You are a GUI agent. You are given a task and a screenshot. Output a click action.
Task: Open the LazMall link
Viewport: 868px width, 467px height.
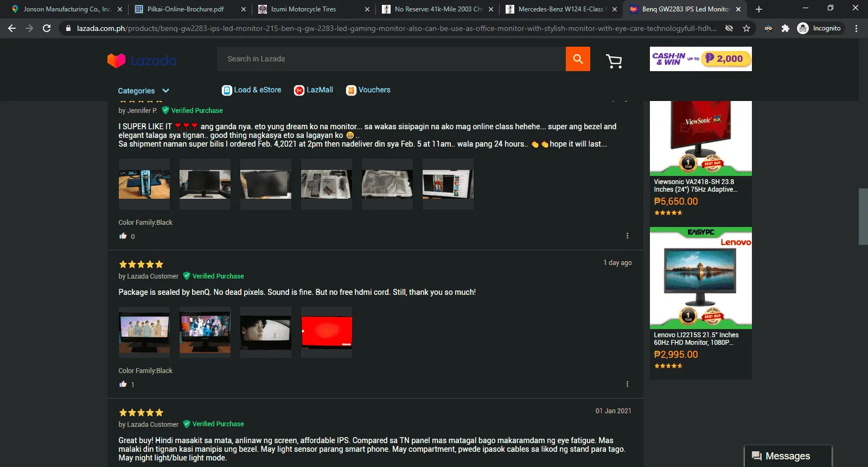click(x=314, y=90)
